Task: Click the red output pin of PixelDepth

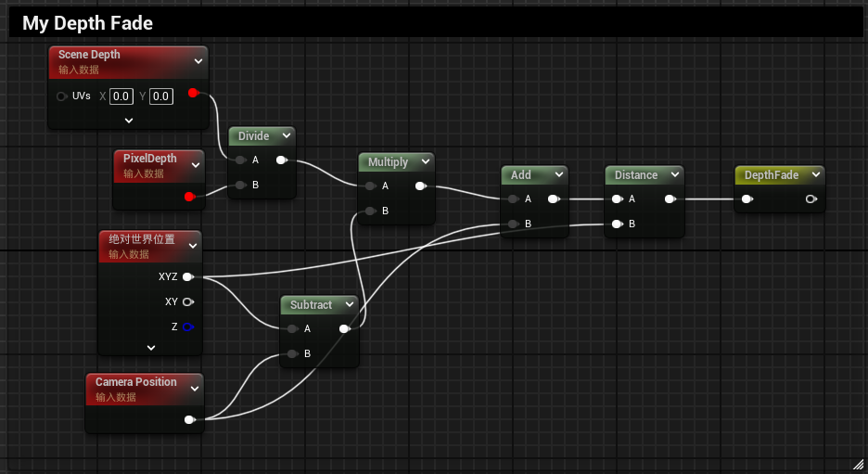Action: coord(189,196)
